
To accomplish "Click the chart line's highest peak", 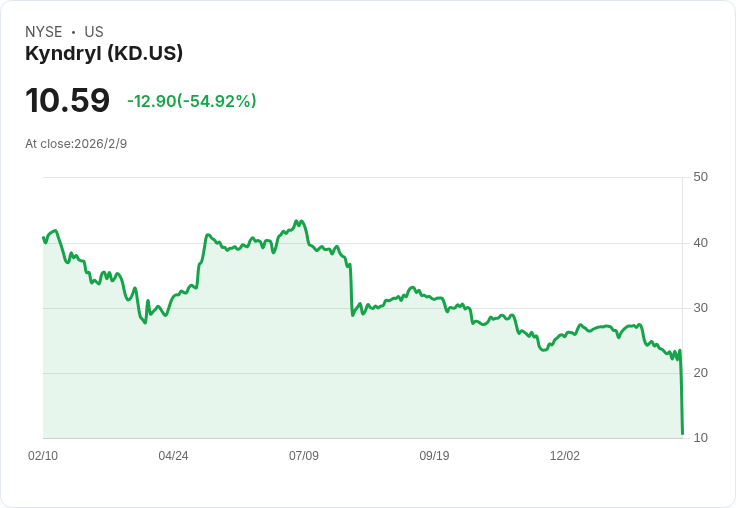I will [x=297, y=221].
